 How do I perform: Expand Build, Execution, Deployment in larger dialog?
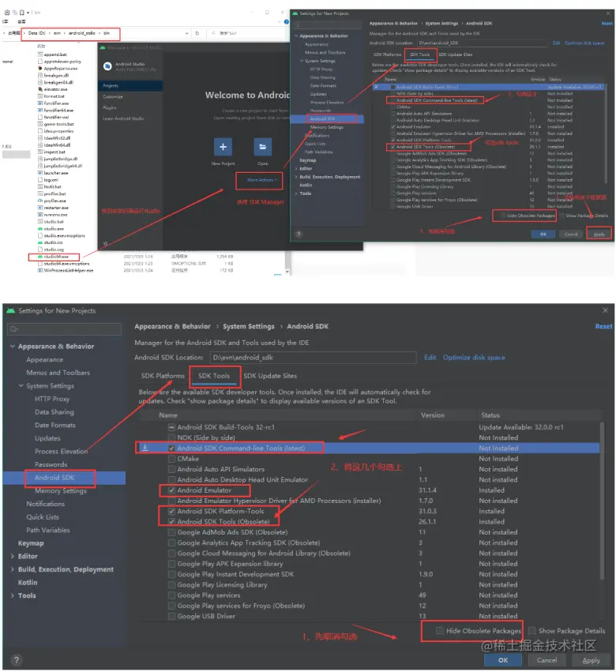point(13,569)
